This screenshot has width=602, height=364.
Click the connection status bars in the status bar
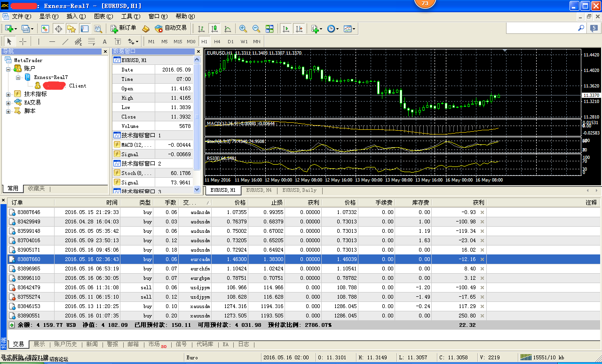(525, 357)
